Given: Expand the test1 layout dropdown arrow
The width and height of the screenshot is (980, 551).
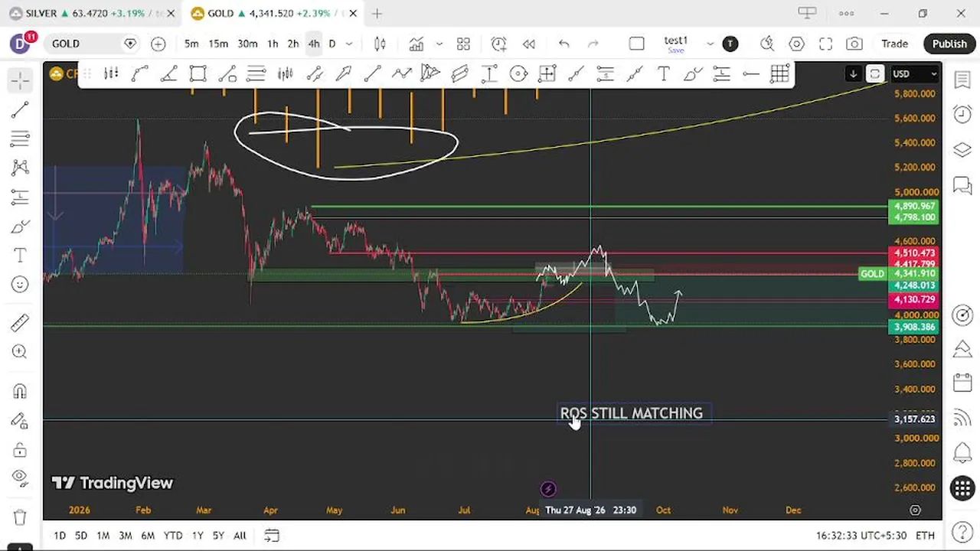Looking at the screenshot, I should coord(710,44).
